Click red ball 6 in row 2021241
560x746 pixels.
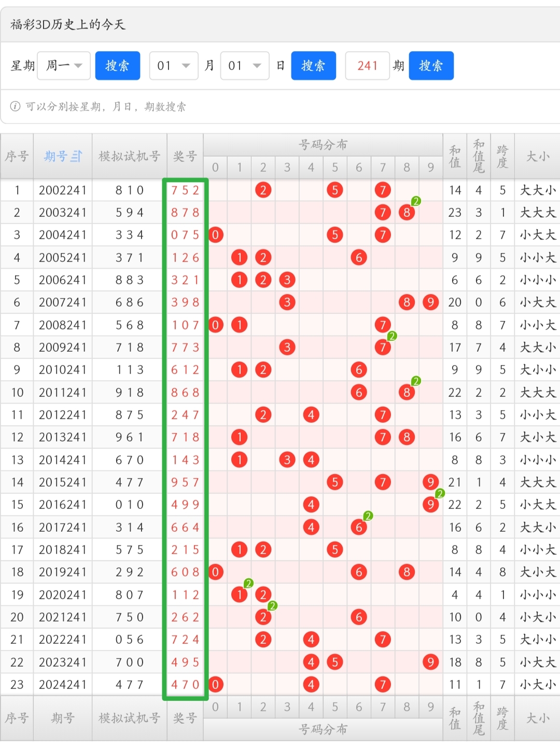click(x=359, y=617)
